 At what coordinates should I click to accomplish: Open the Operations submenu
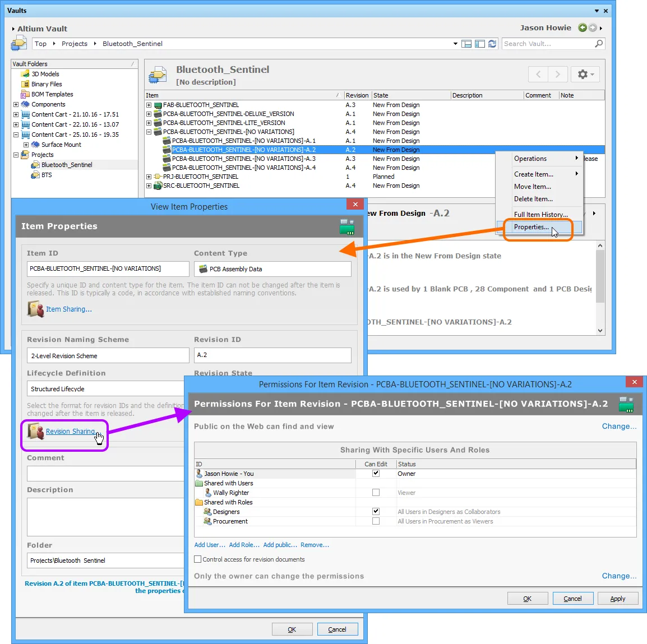pyautogui.click(x=540, y=159)
